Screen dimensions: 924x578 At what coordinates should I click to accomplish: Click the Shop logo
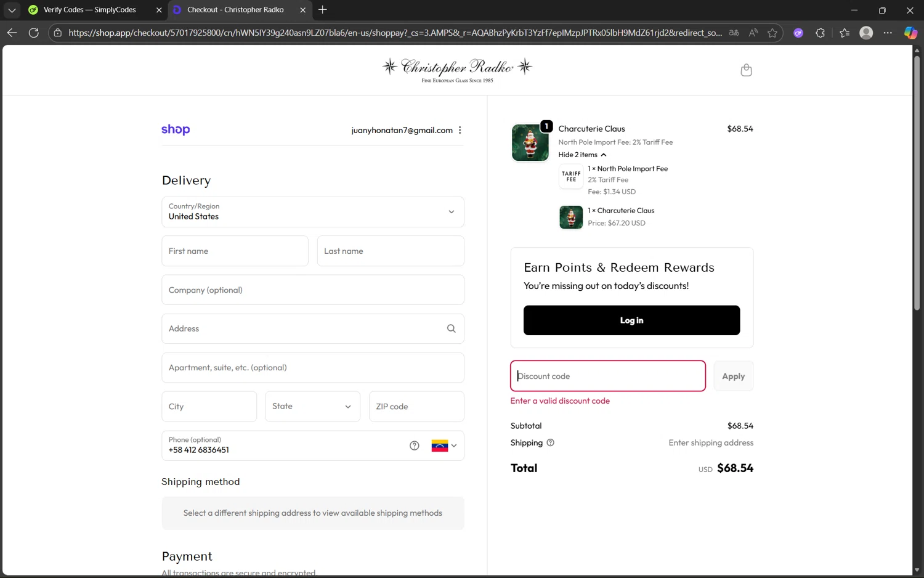point(176,129)
